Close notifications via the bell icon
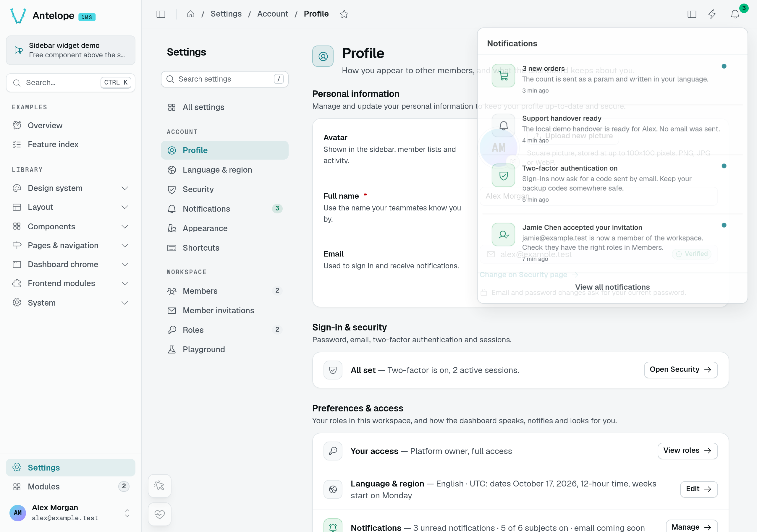757x532 pixels. click(x=735, y=14)
